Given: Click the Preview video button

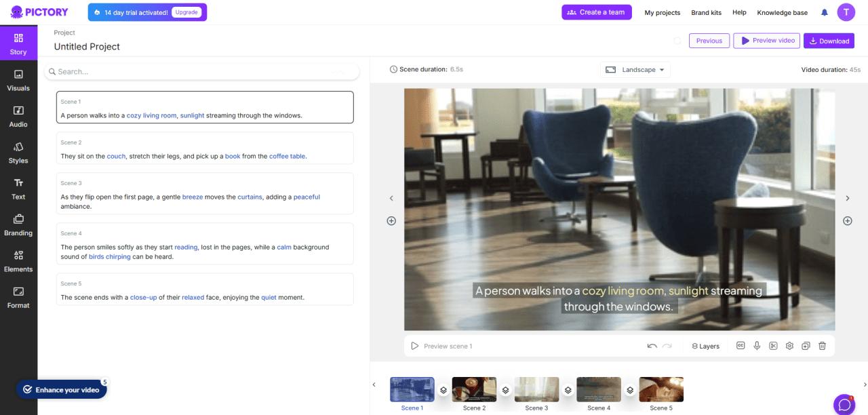Looking at the screenshot, I should 766,40.
